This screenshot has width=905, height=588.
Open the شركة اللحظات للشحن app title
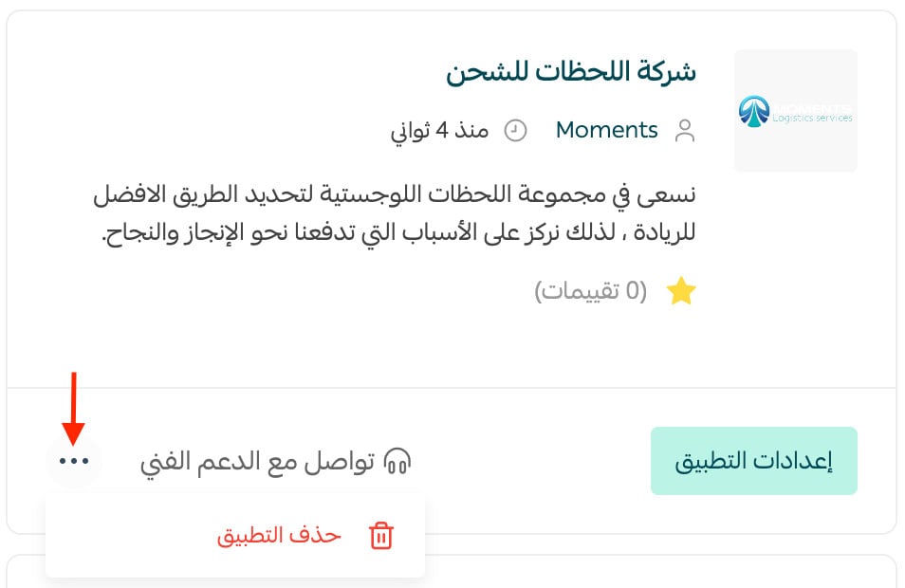pos(571,72)
